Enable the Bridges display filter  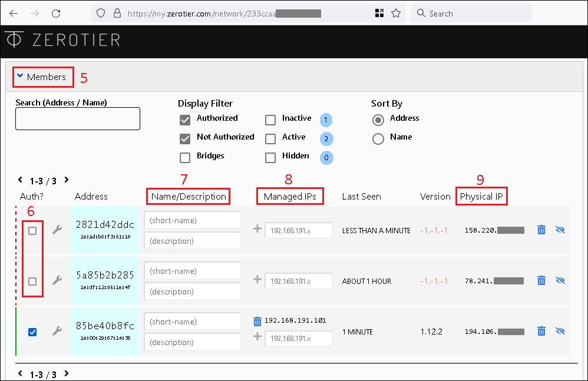(x=185, y=157)
